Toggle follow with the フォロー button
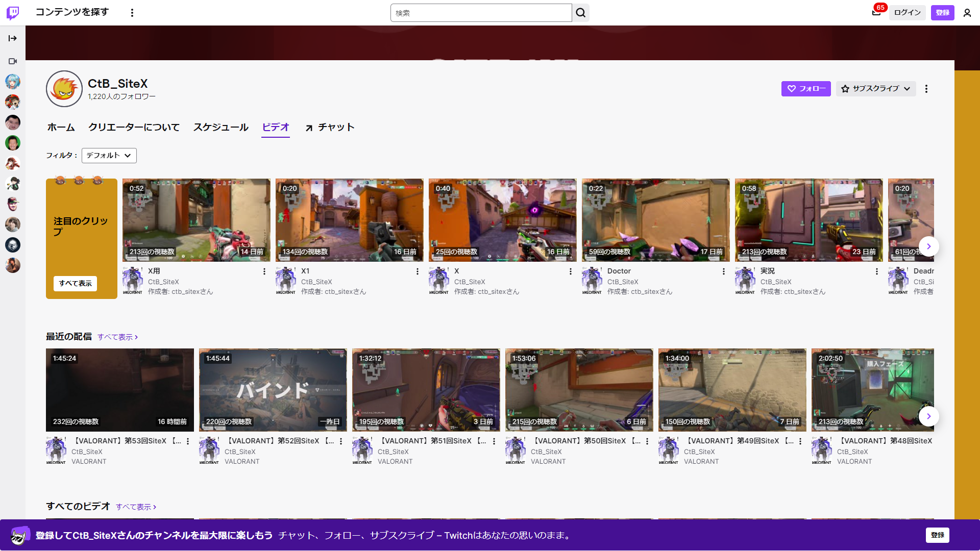The width and height of the screenshot is (980, 551). 806,89
